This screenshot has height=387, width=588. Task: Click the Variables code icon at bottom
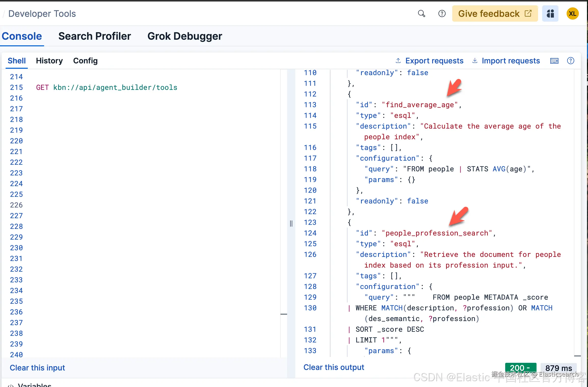11,385
